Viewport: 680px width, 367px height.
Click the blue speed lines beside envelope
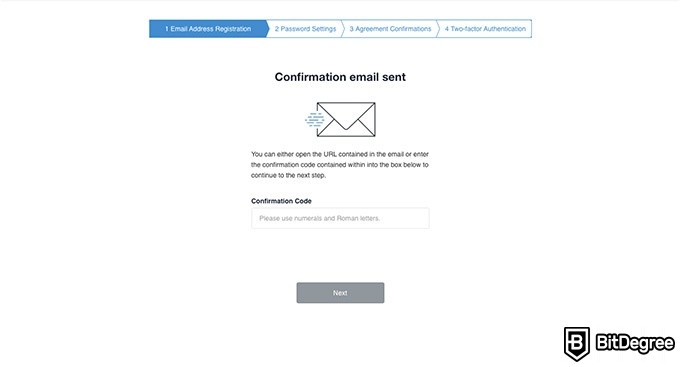(315, 119)
